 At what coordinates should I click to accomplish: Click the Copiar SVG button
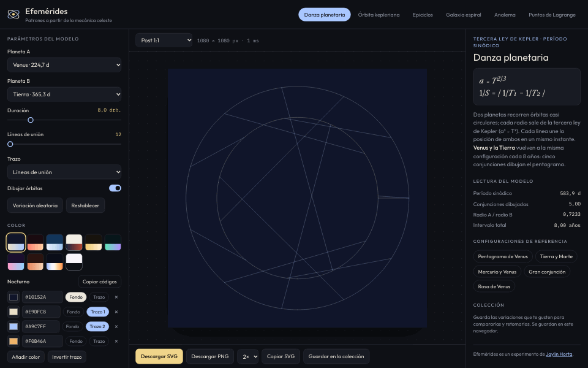tap(281, 356)
